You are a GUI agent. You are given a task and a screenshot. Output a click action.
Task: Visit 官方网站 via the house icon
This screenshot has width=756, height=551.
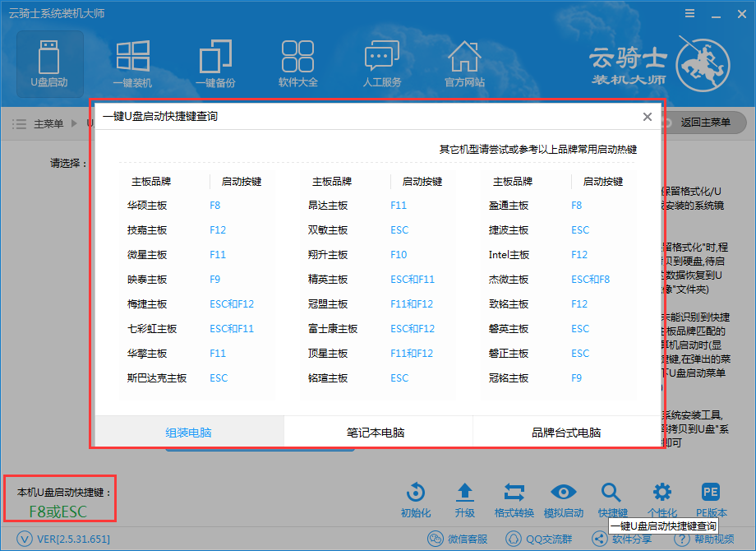click(464, 62)
